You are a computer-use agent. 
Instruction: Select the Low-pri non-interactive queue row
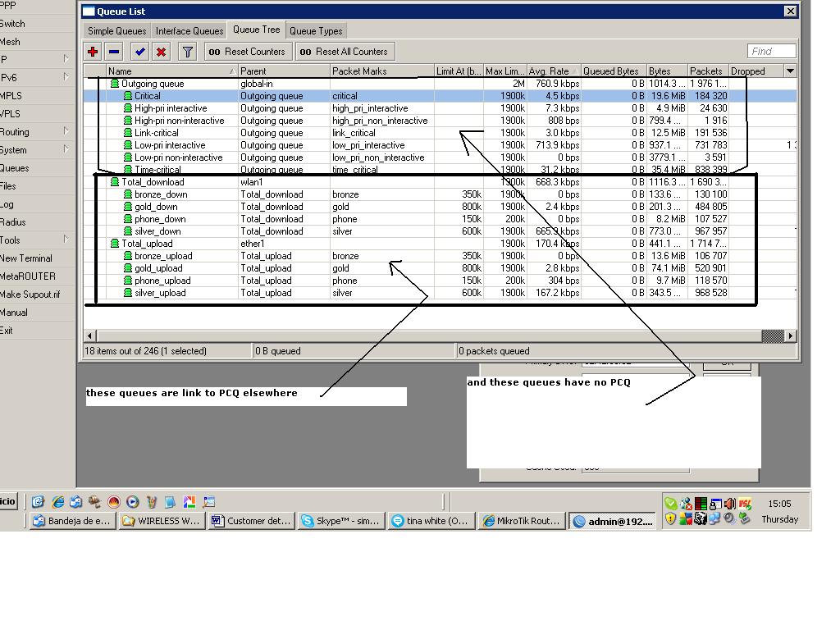(441, 157)
